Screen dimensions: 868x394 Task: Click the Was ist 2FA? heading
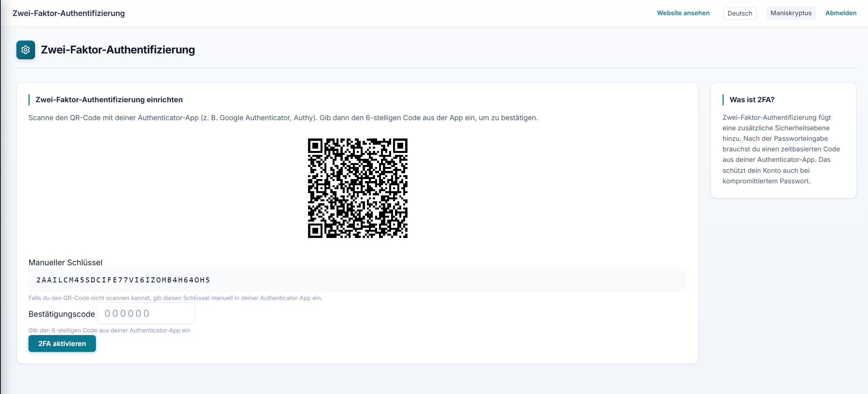coord(752,100)
